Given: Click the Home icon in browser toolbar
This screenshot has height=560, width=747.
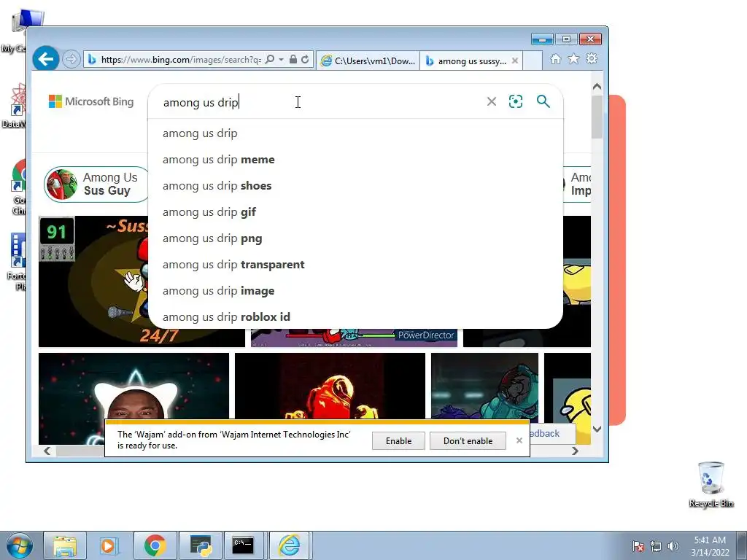Looking at the screenshot, I should [x=555, y=59].
